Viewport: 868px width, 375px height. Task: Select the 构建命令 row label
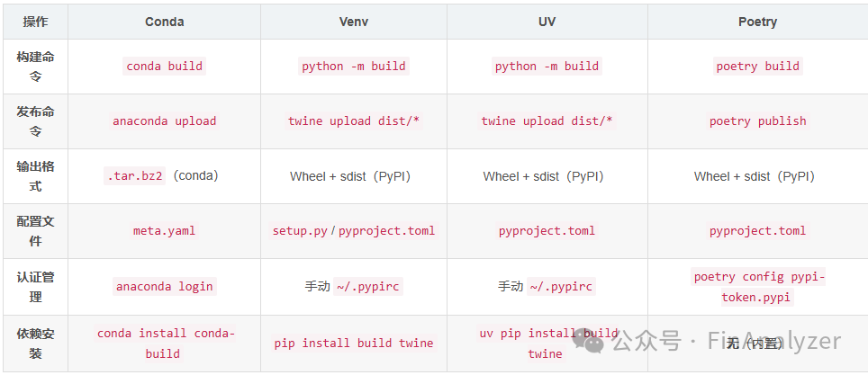click(x=35, y=67)
